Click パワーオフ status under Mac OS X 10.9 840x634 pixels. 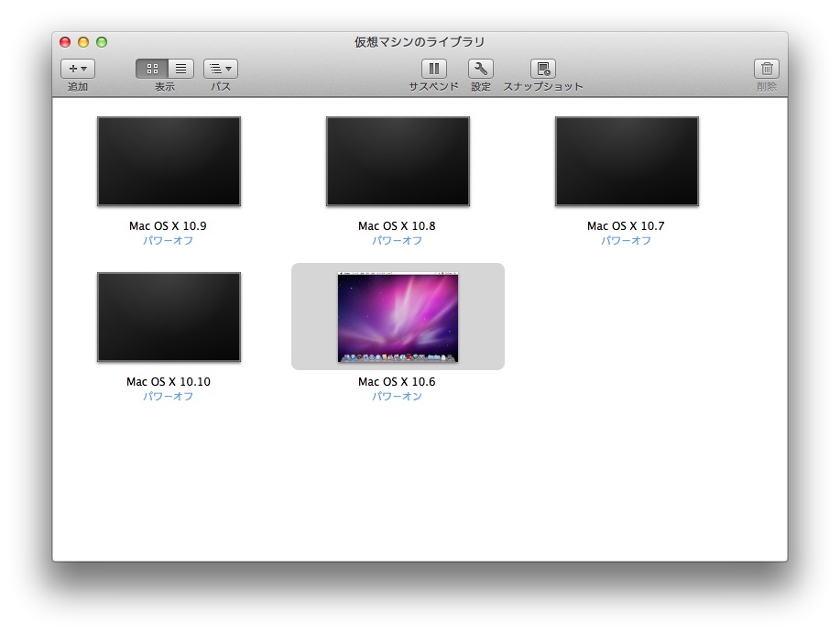click(168, 241)
